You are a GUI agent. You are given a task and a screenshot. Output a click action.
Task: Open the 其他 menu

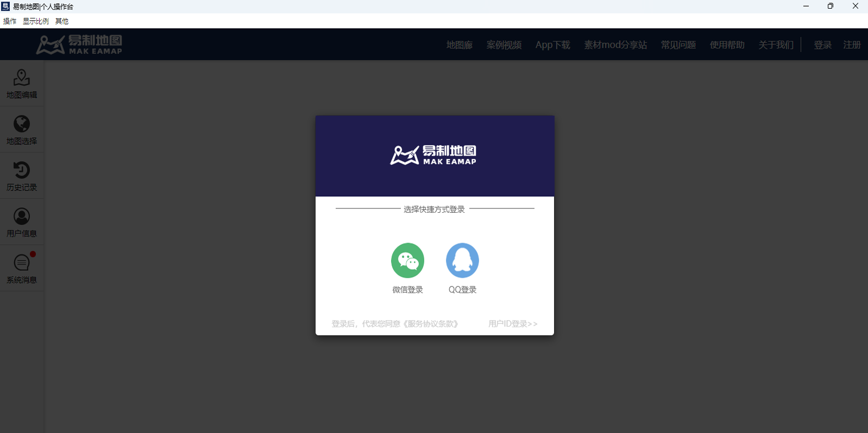pos(62,21)
